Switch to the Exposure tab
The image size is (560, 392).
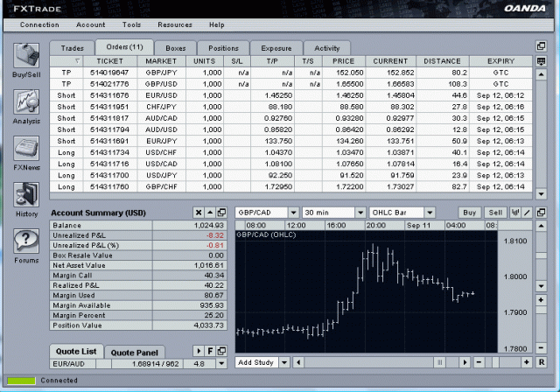pos(276,48)
